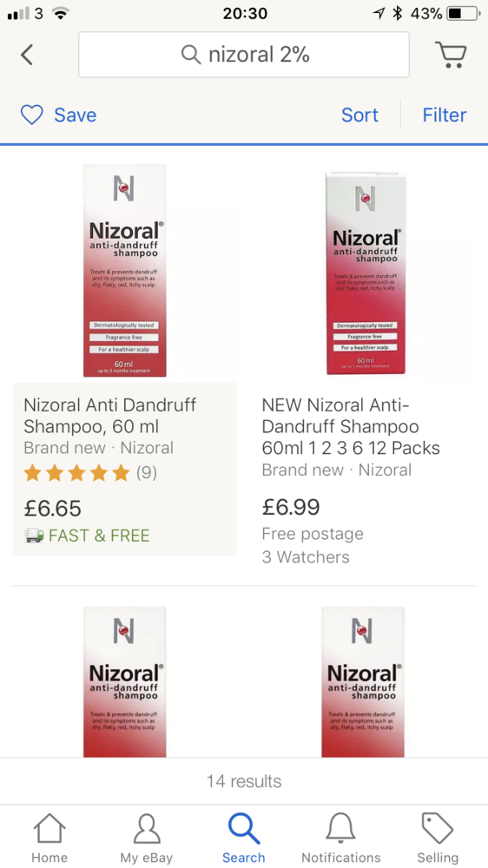Open the Filter panel
The width and height of the screenshot is (488, 868).
pos(445,115)
